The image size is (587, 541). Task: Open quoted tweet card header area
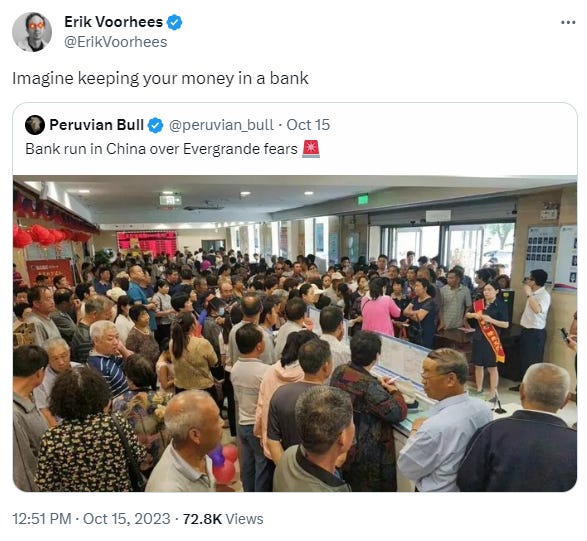click(295, 139)
